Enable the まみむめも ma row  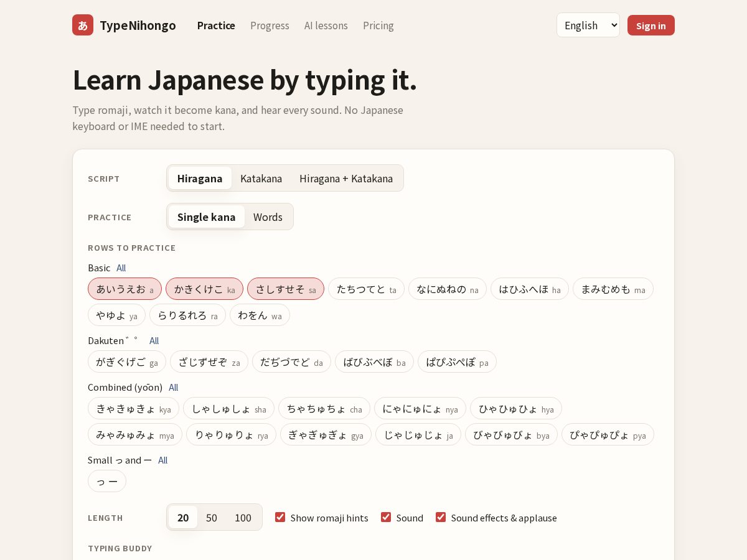tap(613, 289)
